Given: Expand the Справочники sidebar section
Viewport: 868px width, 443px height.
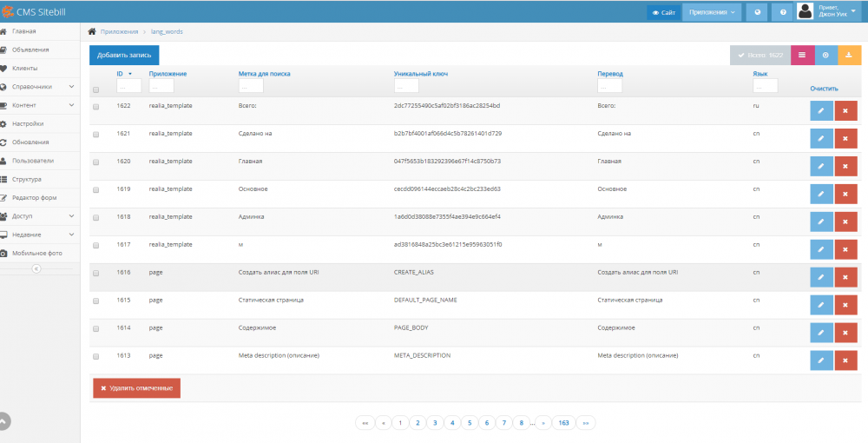Looking at the screenshot, I should (39, 87).
